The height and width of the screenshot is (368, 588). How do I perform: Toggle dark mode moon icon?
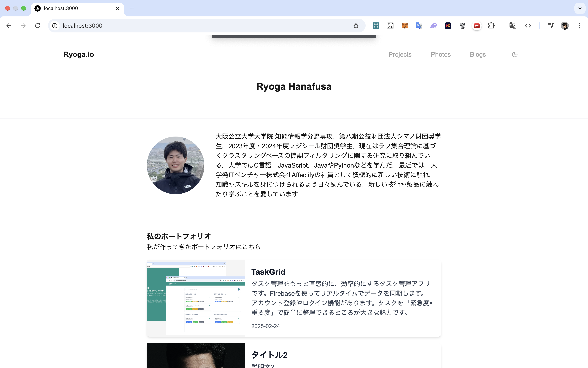coord(515,54)
